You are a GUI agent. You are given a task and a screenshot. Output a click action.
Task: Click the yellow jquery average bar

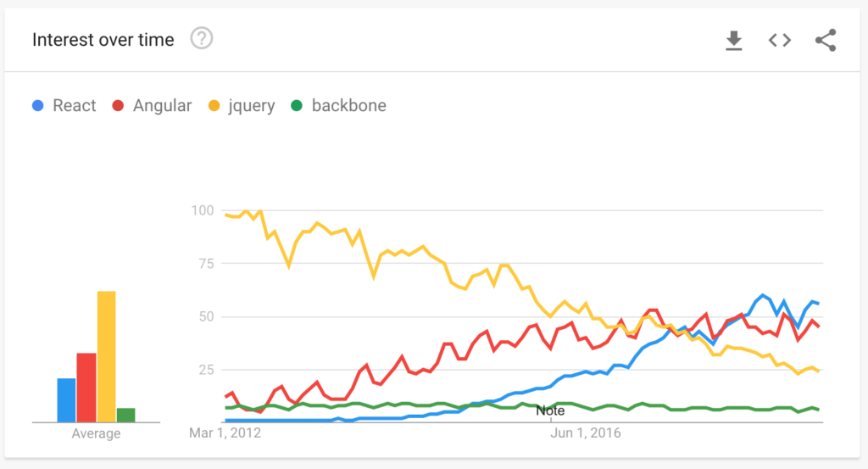tap(106, 356)
